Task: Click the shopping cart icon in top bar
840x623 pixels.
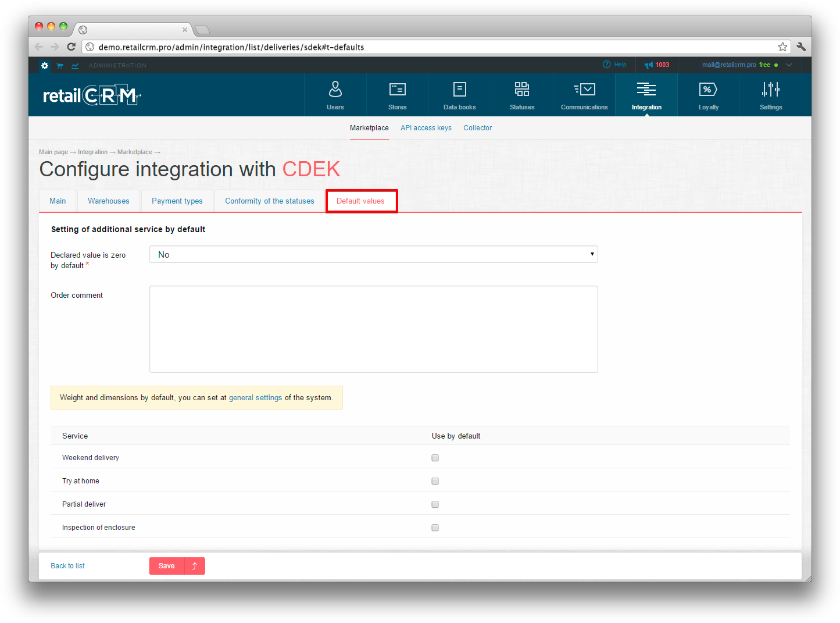Action: click(59, 66)
